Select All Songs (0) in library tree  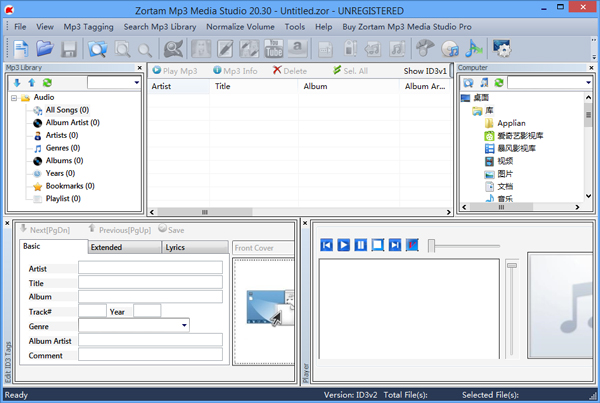click(67, 110)
